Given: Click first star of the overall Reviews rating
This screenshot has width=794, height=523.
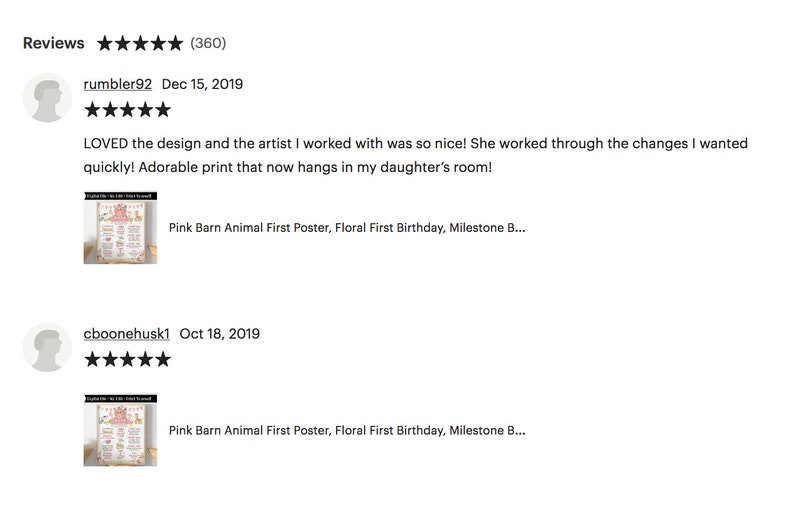Looking at the screenshot, I should 105,44.
